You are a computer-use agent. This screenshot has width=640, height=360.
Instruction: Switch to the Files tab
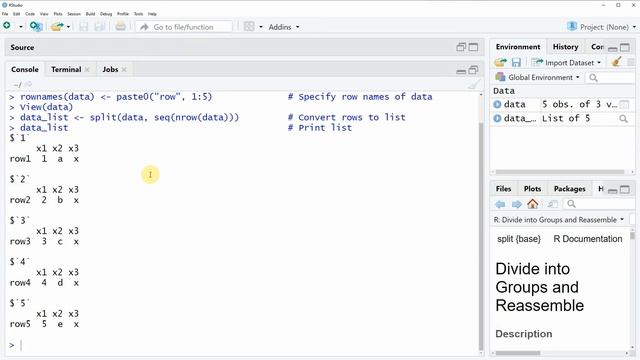(x=503, y=189)
